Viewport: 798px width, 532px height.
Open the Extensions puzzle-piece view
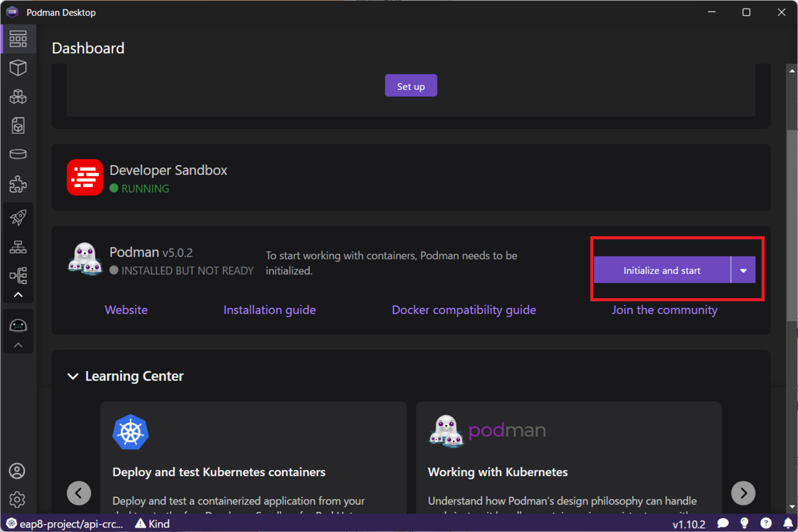click(18, 184)
